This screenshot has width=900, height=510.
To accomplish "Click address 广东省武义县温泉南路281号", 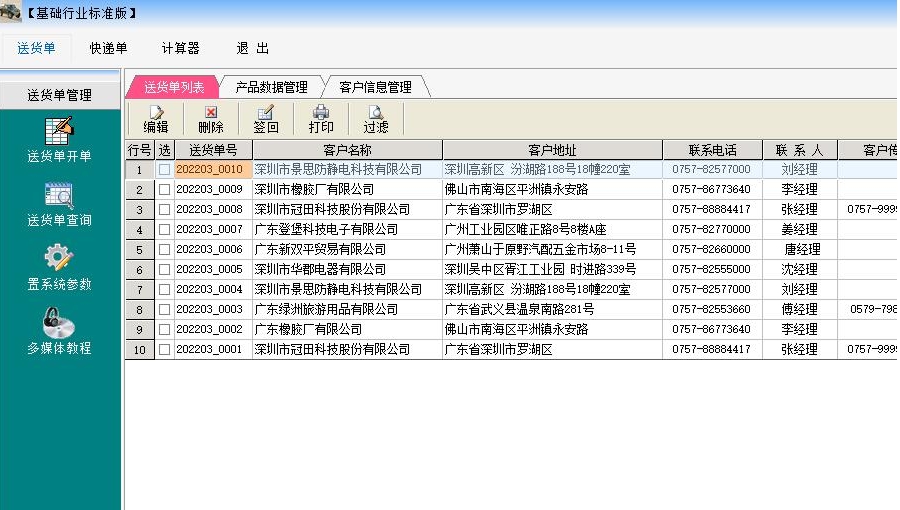I will [x=519, y=309].
